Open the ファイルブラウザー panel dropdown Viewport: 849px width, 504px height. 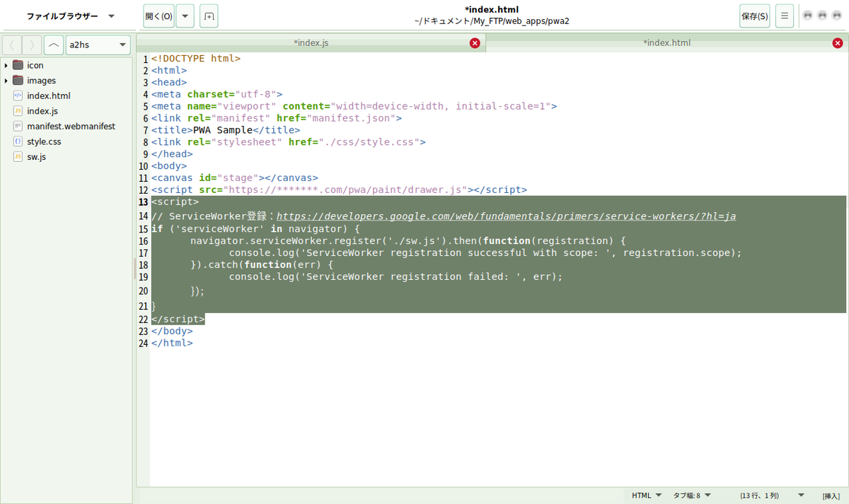pos(70,16)
